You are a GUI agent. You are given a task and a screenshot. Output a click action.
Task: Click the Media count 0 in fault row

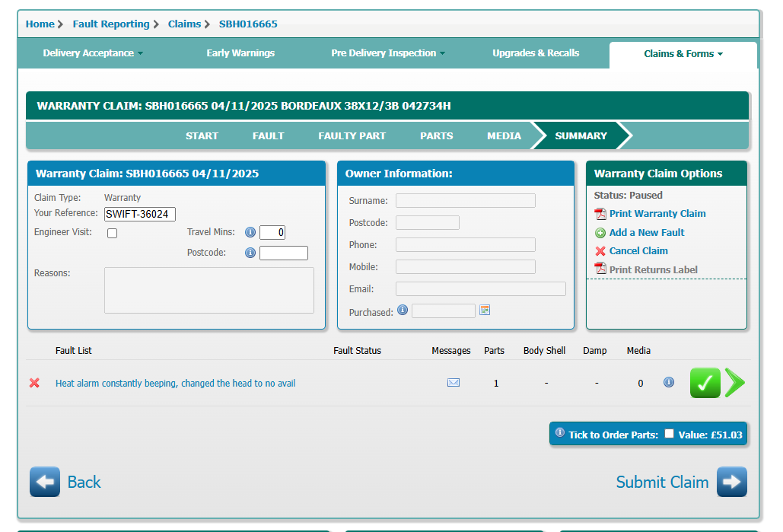click(x=640, y=383)
